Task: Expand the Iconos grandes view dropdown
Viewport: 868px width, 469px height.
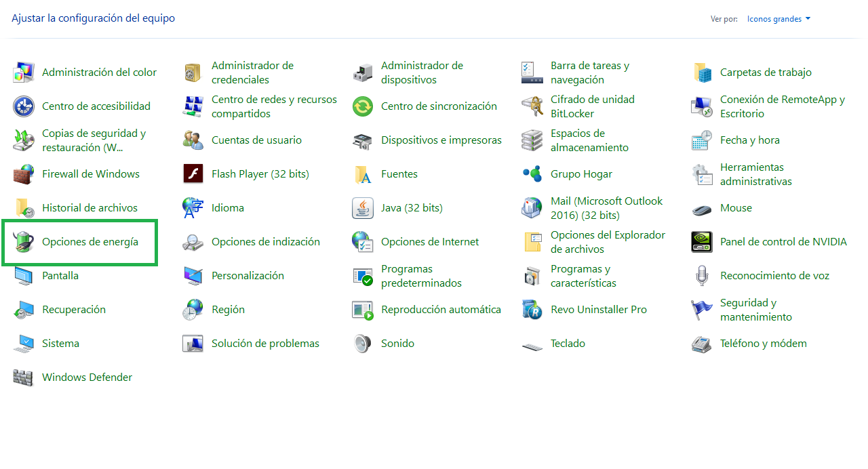Action: (778, 19)
